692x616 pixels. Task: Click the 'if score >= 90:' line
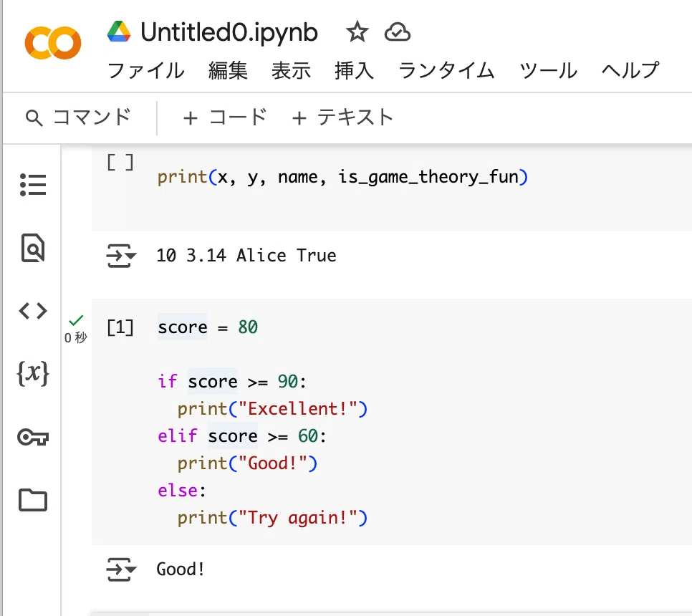(232, 381)
